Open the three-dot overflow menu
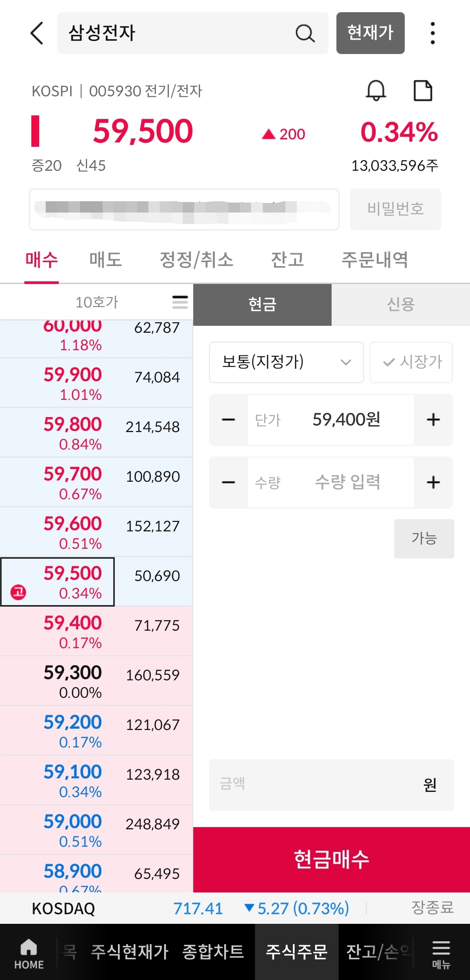 point(432,33)
